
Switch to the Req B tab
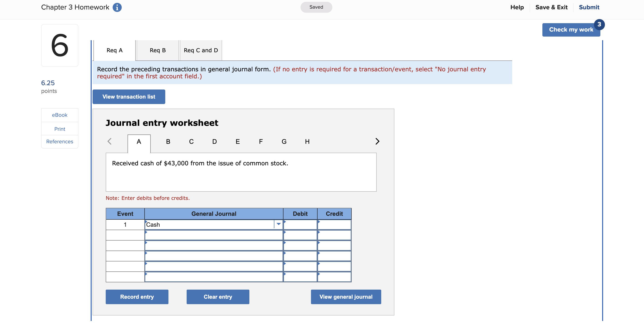tap(158, 50)
